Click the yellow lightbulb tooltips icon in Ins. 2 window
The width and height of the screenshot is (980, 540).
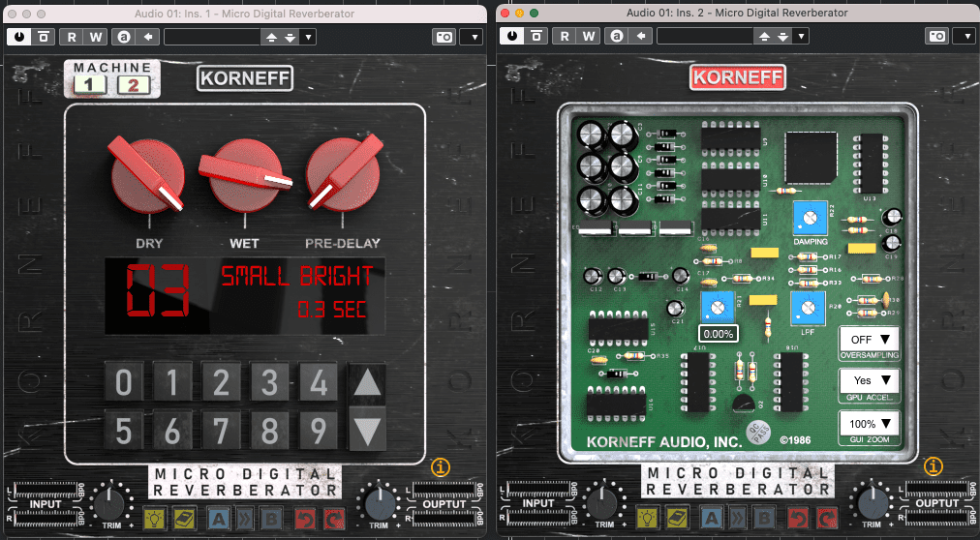coord(648,518)
